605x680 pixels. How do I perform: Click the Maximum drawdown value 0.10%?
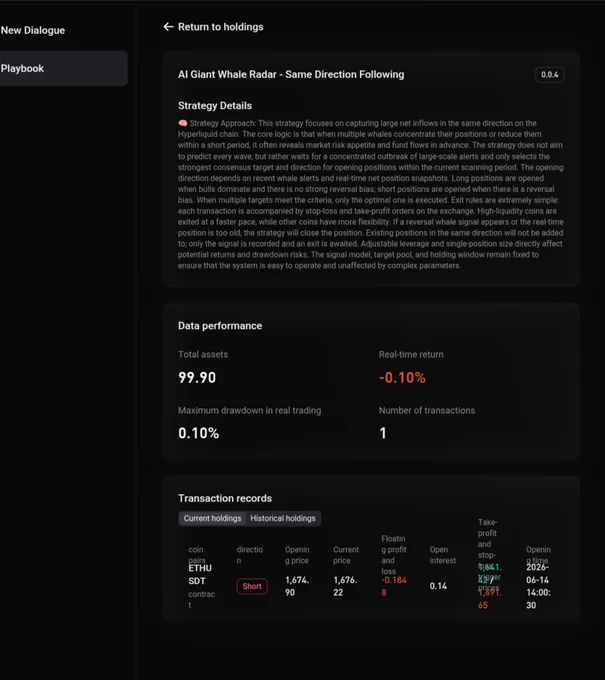[x=199, y=433]
